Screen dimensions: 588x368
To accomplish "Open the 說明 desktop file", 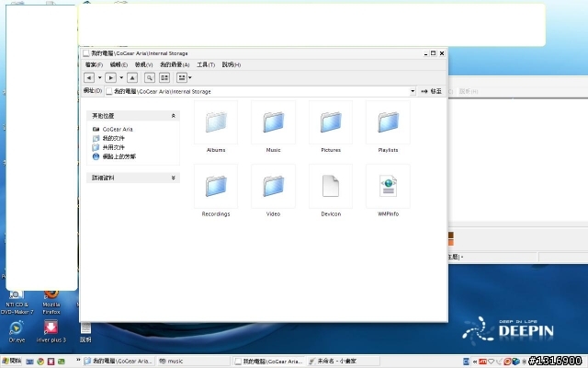I will coord(85,333).
